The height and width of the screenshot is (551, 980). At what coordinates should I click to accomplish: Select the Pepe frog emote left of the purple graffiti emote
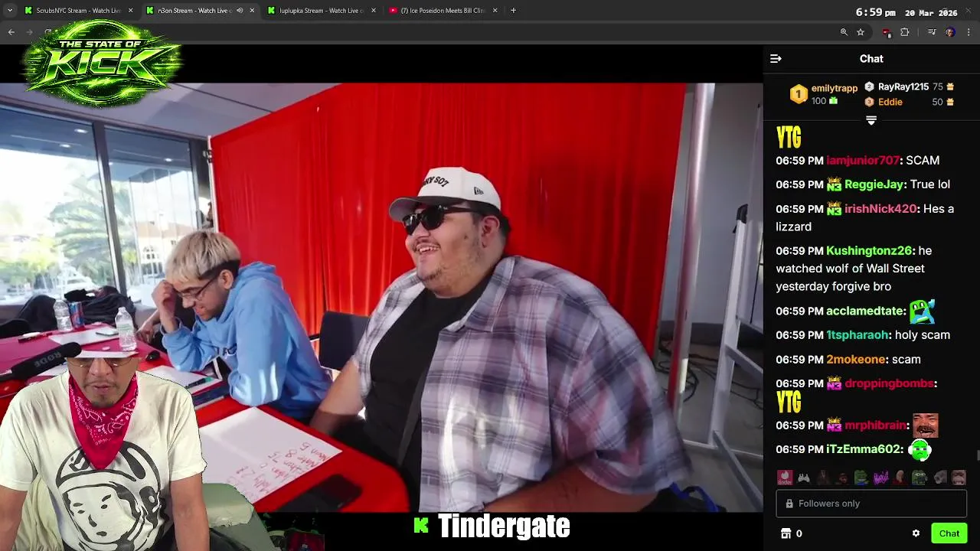pos(861,478)
